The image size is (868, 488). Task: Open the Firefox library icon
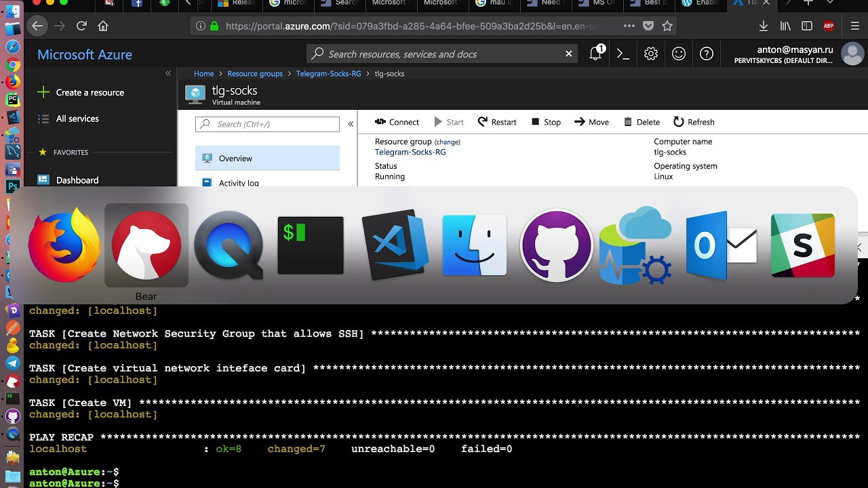(785, 26)
